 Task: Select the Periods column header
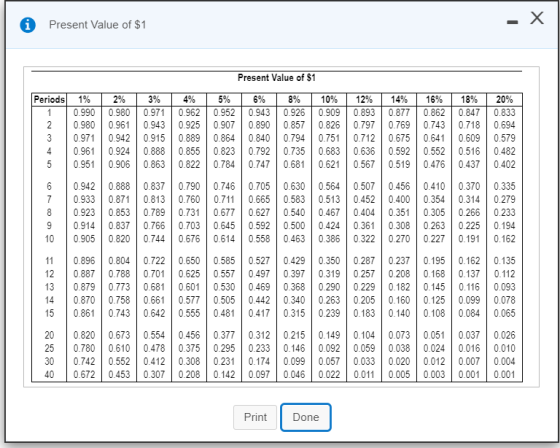coord(49,100)
